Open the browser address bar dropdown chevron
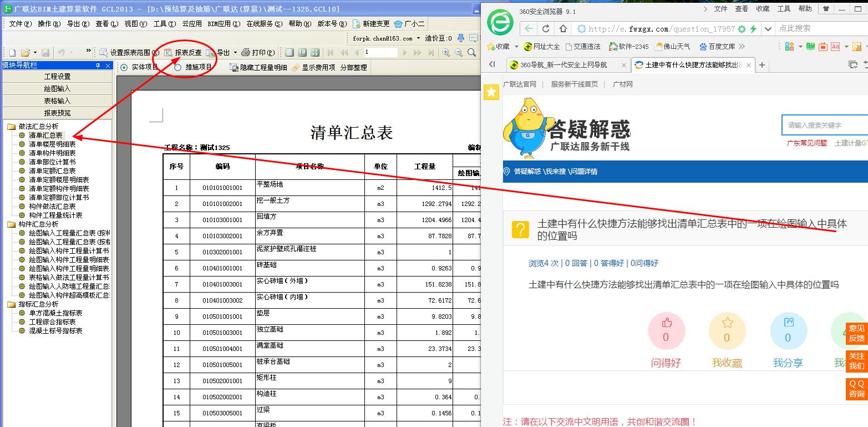Viewport: 868px width, 427px height. tap(768, 29)
